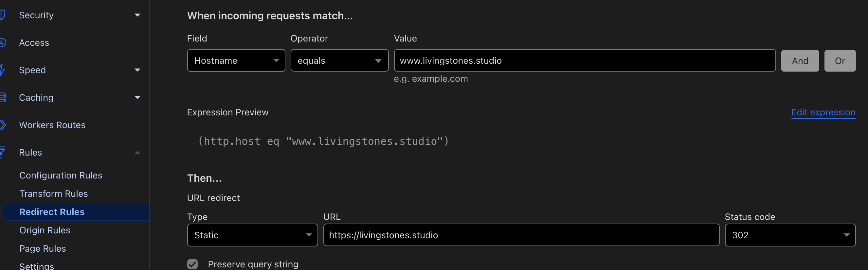Open the equals operator dropdown
Viewport: 868px width, 270px height.
click(x=339, y=60)
